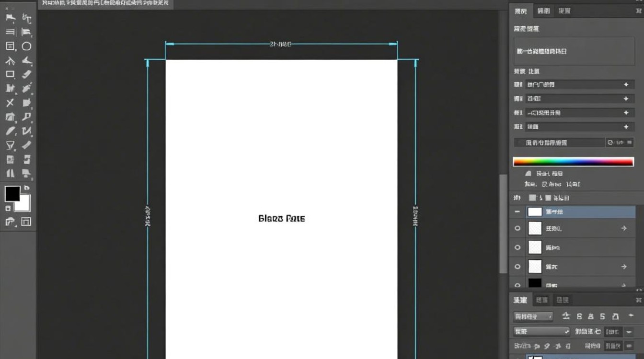The width and height of the screenshot is (644, 359).
Task: Click the stamp-like align icon in bottom panel
Action: pos(566,316)
